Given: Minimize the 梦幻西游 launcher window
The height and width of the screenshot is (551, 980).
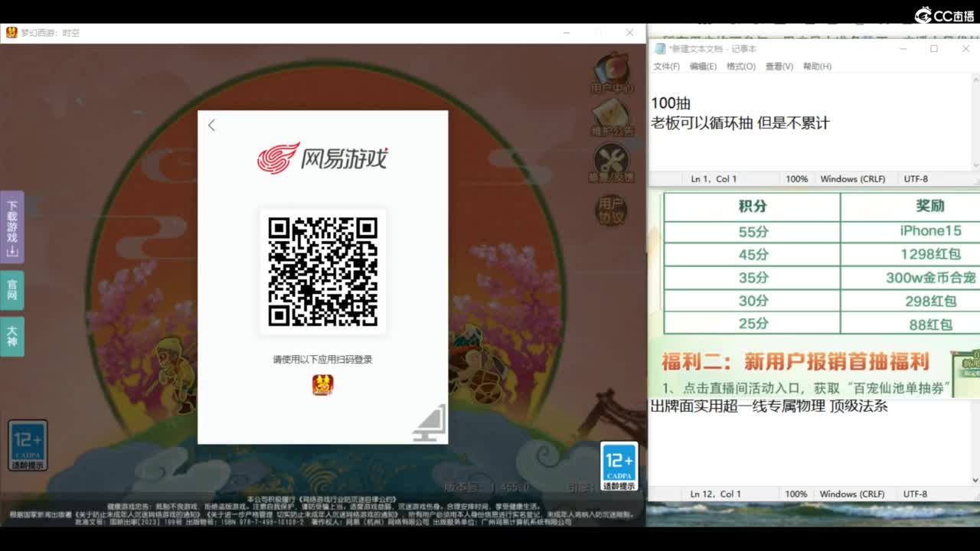Looking at the screenshot, I should click(x=567, y=33).
